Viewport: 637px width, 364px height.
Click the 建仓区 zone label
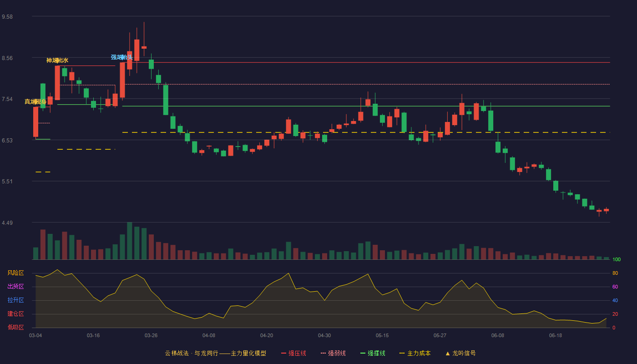pyautogui.click(x=16, y=314)
